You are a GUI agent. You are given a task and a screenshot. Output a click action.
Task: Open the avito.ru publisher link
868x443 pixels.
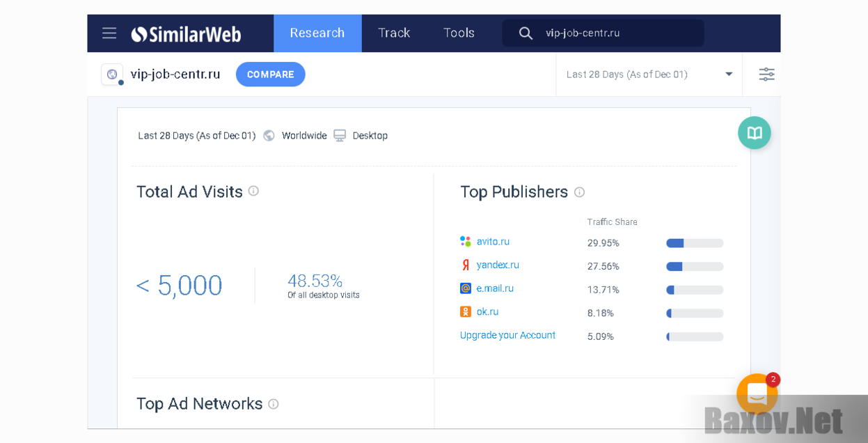tap(493, 242)
